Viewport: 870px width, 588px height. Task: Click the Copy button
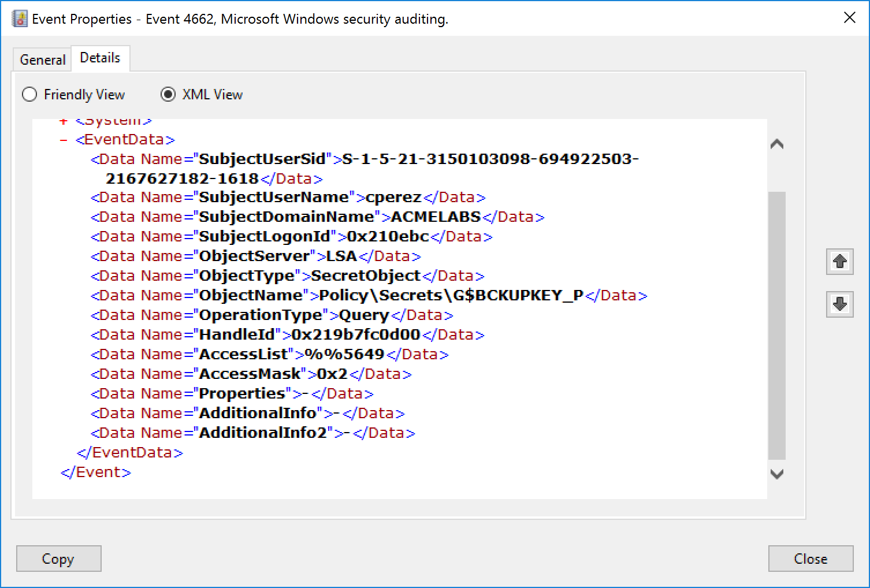[58, 558]
